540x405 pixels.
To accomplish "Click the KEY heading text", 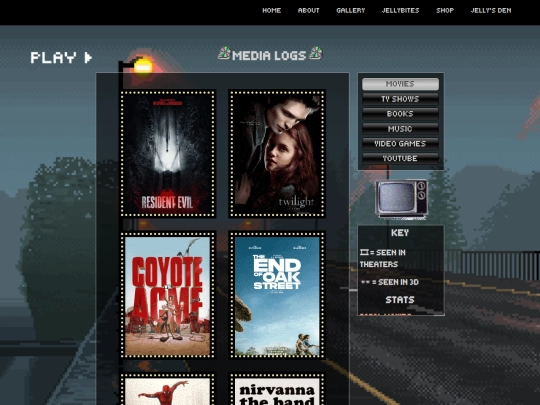I will [x=400, y=233].
